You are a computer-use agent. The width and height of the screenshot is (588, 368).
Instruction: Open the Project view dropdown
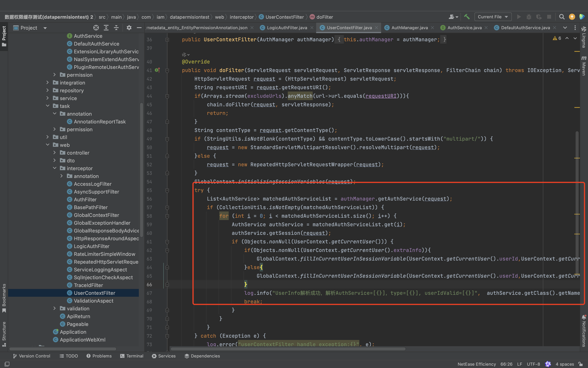pos(45,28)
